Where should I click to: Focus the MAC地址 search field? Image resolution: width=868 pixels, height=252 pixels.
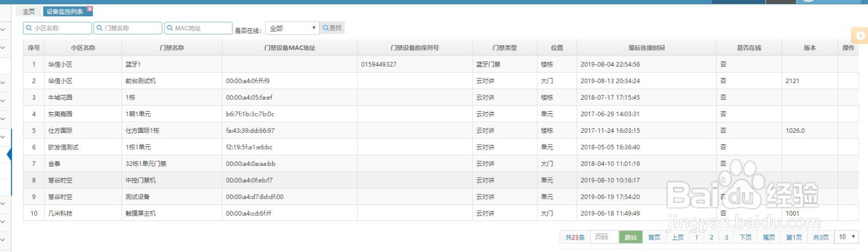click(x=199, y=28)
